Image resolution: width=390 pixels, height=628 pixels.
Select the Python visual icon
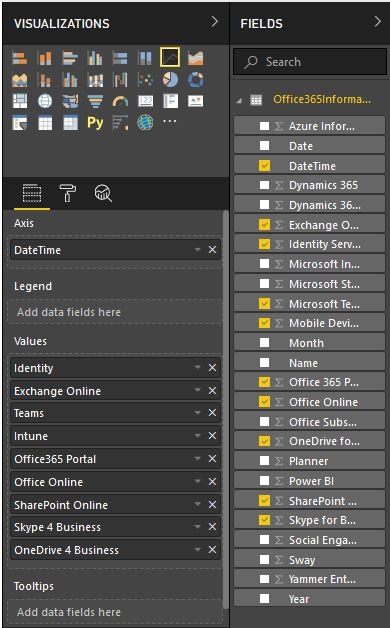95,123
